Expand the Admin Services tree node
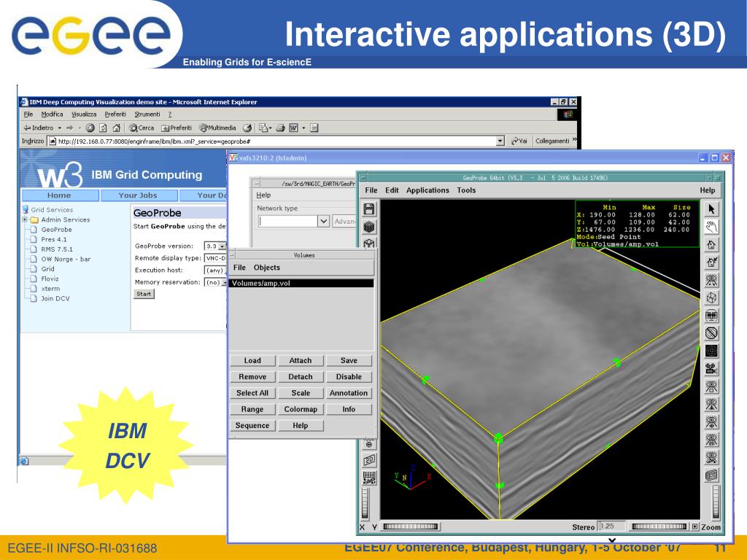This screenshot has width=747, height=560. (25, 219)
